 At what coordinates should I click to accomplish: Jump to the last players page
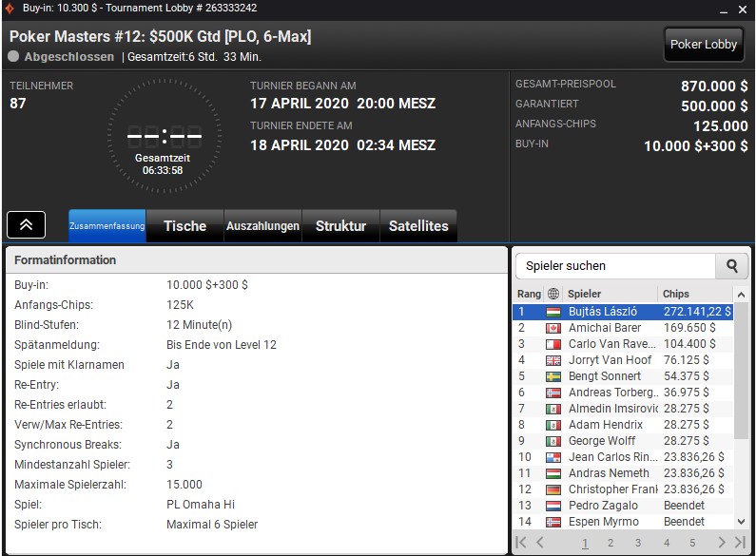click(740, 542)
